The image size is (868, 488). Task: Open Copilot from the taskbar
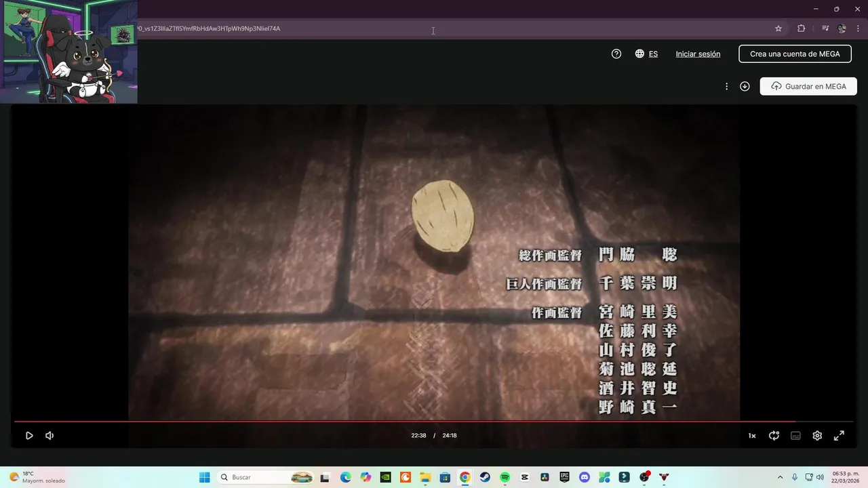366,477
